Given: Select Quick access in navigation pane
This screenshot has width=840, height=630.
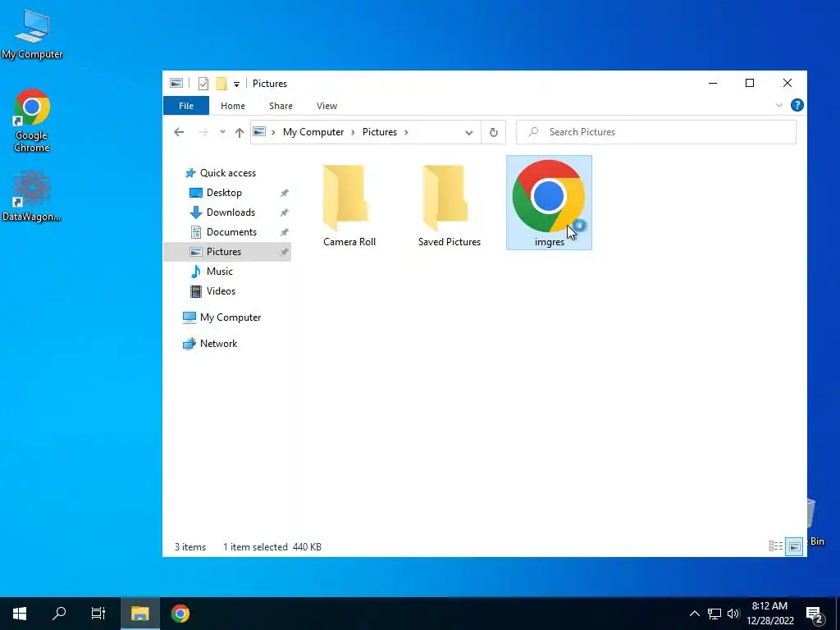Looking at the screenshot, I should [x=228, y=172].
